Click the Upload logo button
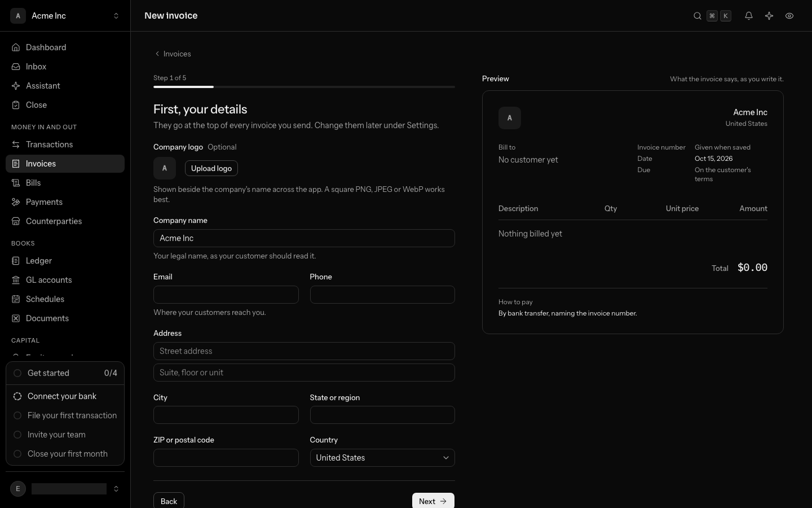Image resolution: width=812 pixels, height=508 pixels. click(211, 168)
